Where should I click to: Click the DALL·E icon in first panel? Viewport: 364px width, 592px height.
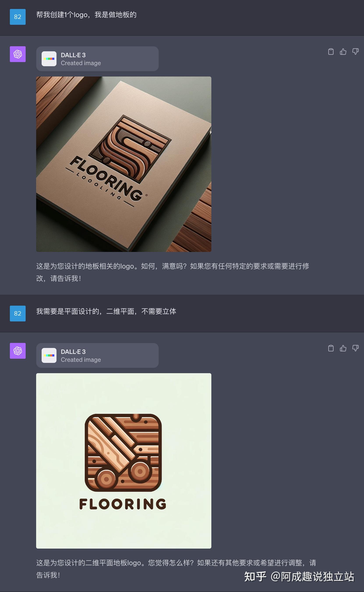click(49, 59)
